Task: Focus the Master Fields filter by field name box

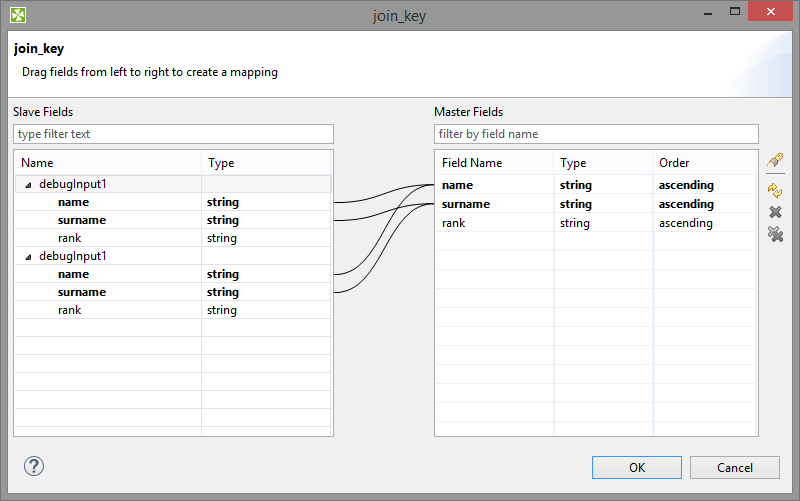Action: pos(596,134)
